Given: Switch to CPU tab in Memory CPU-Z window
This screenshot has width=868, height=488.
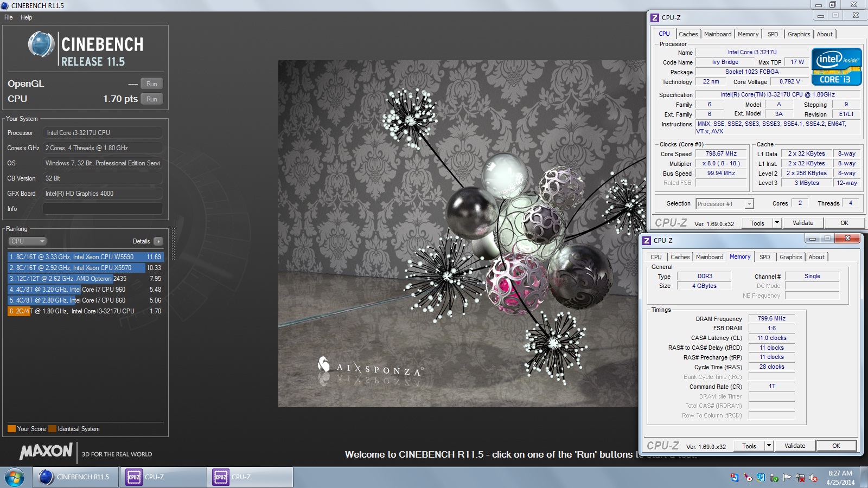Looking at the screenshot, I should click(656, 257).
